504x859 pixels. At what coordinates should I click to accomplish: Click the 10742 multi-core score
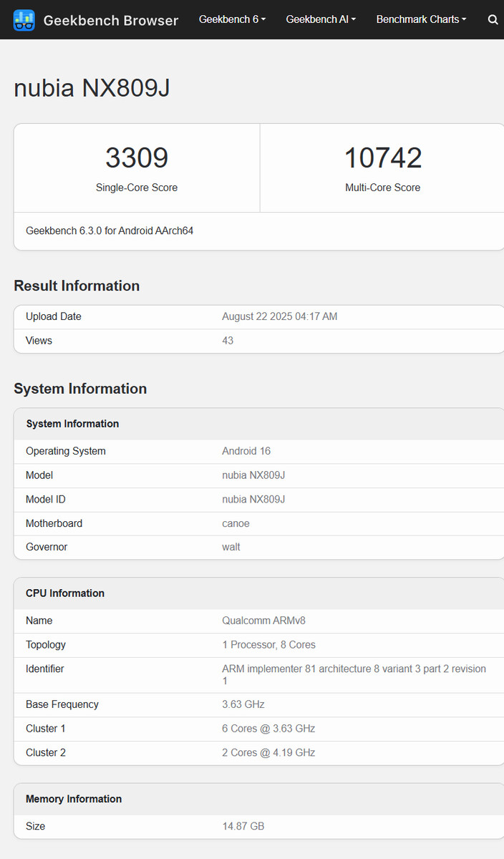tap(383, 158)
